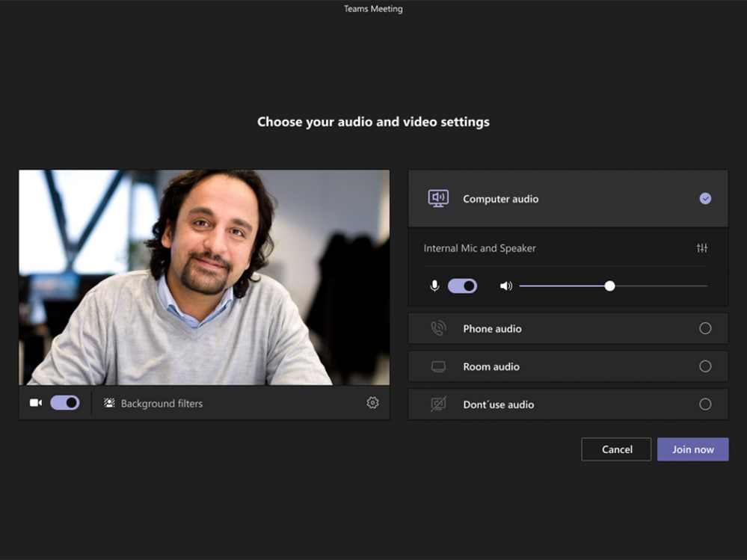Screen dimensions: 747x560
Task: Open audio device sliders settings icon
Action: 701,248
